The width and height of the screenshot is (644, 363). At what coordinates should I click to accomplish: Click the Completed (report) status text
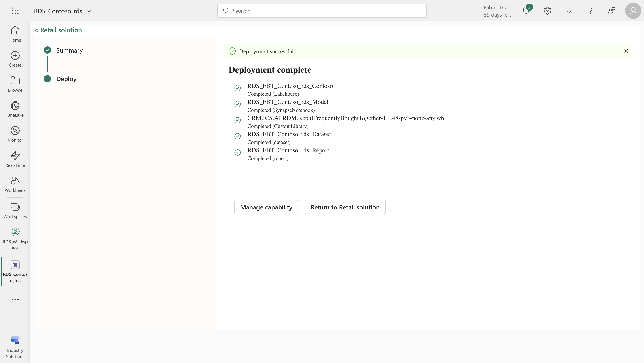pyautogui.click(x=268, y=158)
